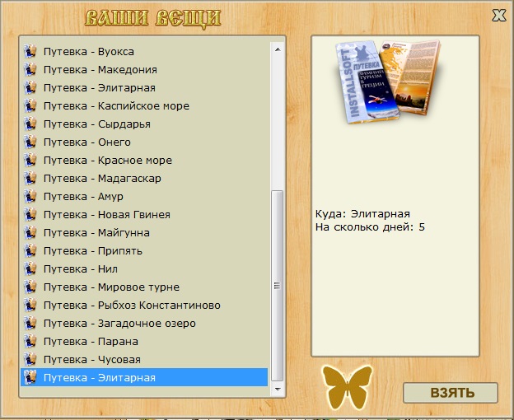The height and width of the screenshot is (420, 514).
Task: Choose Путевка - Чусовая entry
Action: [x=144, y=359]
